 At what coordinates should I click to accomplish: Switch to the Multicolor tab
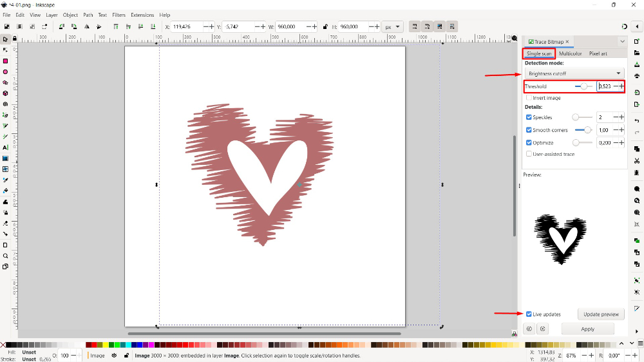[570, 53]
